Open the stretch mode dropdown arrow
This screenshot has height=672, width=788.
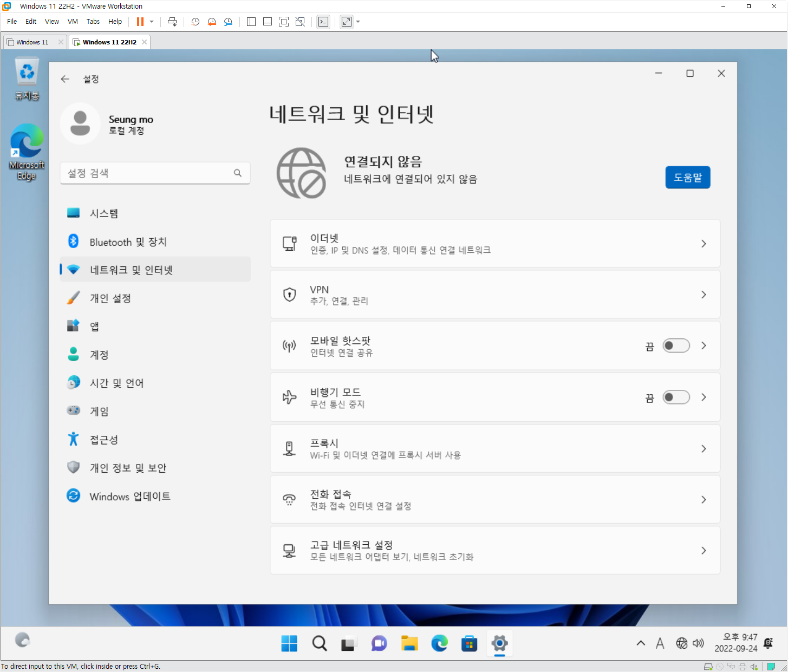(x=358, y=22)
